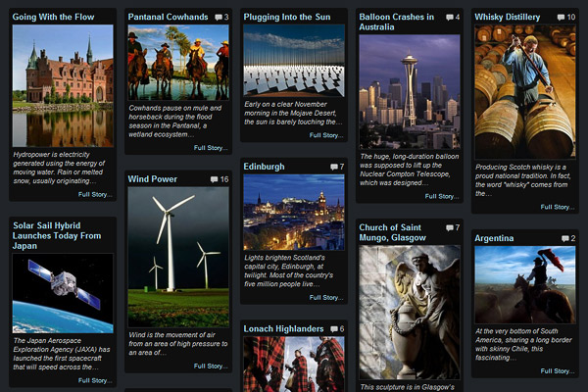Viewport: 588px width, 392px height.
Task: Read Full Story of Going With the Flow
Action: (95, 195)
